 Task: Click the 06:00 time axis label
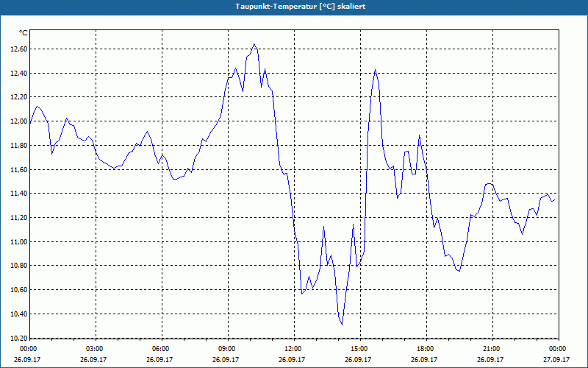162,349
